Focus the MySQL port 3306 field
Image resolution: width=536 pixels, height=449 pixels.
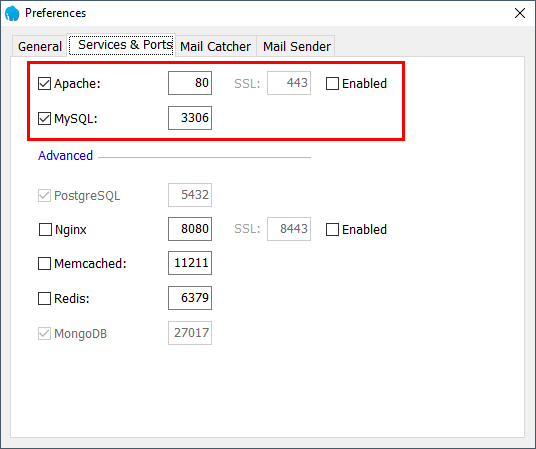(190, 118)
